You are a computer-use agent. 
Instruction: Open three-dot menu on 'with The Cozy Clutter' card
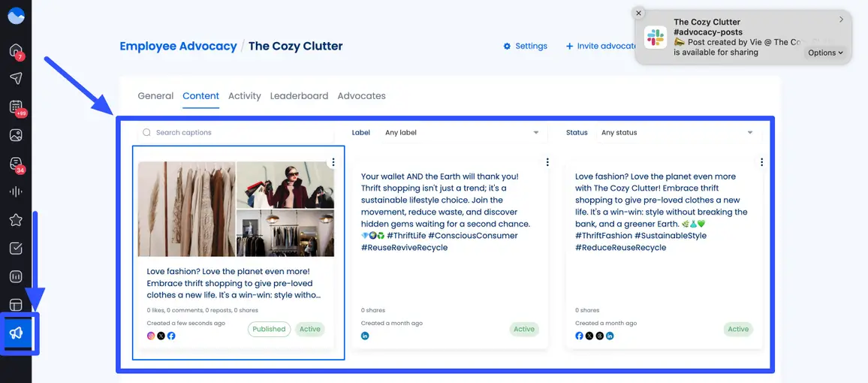tap(761, 162)
